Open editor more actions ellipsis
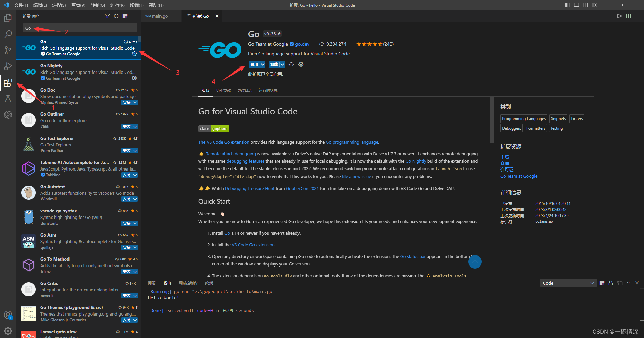The image size is (644, 338). click(x=637, y=16)
